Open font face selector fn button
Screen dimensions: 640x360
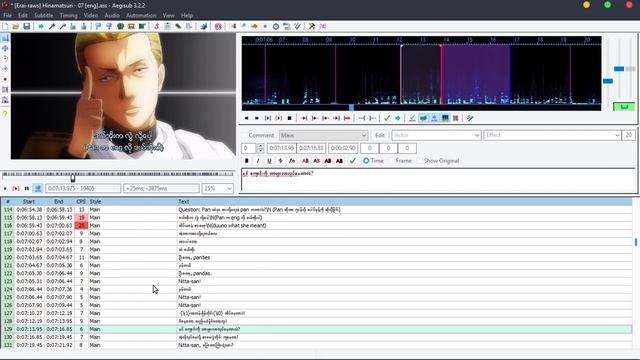coord(292,161)
